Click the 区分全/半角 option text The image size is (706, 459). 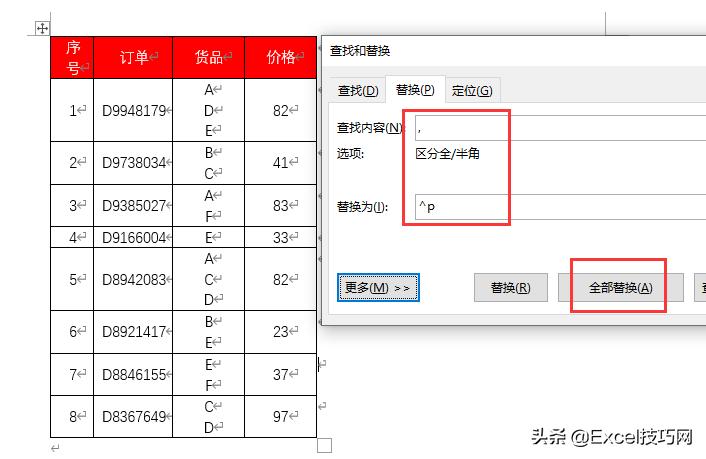tap(447, 154)
